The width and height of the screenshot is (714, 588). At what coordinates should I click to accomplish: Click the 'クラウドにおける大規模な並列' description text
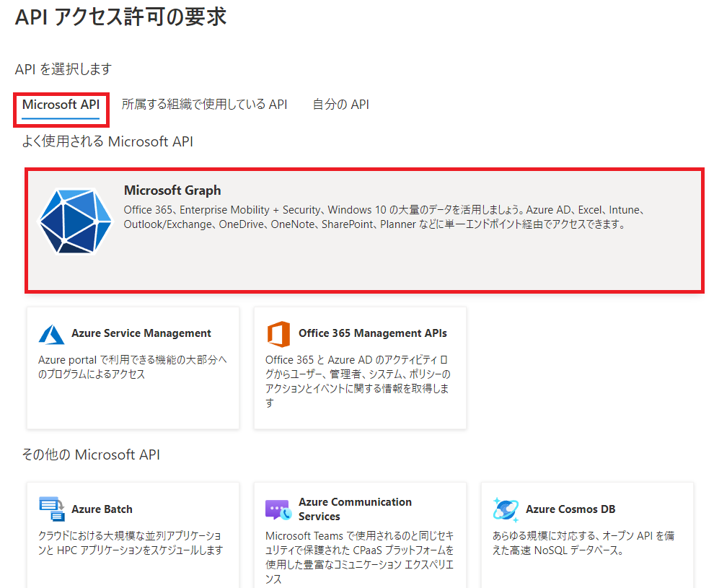pos(131,543)
